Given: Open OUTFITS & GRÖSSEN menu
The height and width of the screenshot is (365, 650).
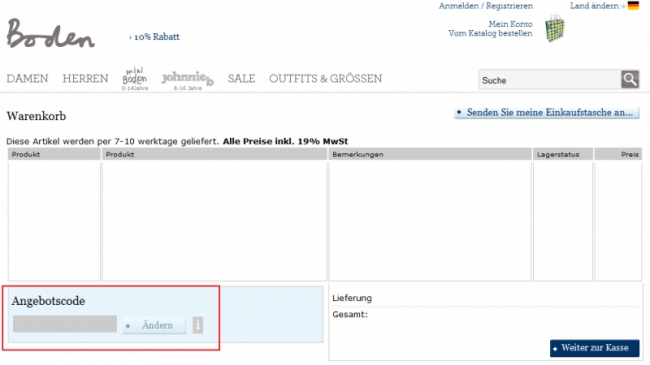Looking at the screenshot, I should pyautogui.click(x=325, y=78).
